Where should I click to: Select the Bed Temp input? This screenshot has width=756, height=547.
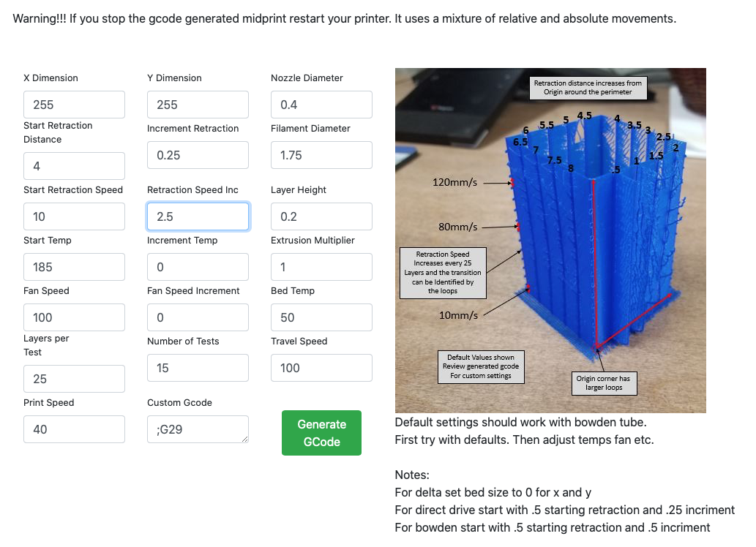point(321,317)
